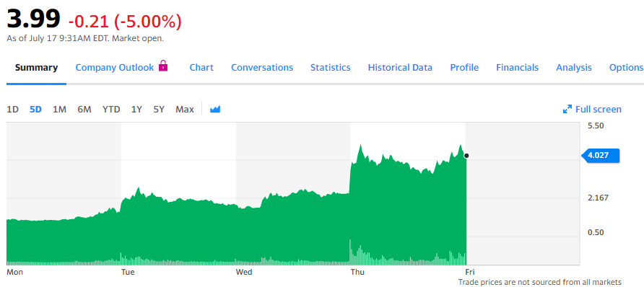
Task: Select the 5D chart range
Action: 35,110
